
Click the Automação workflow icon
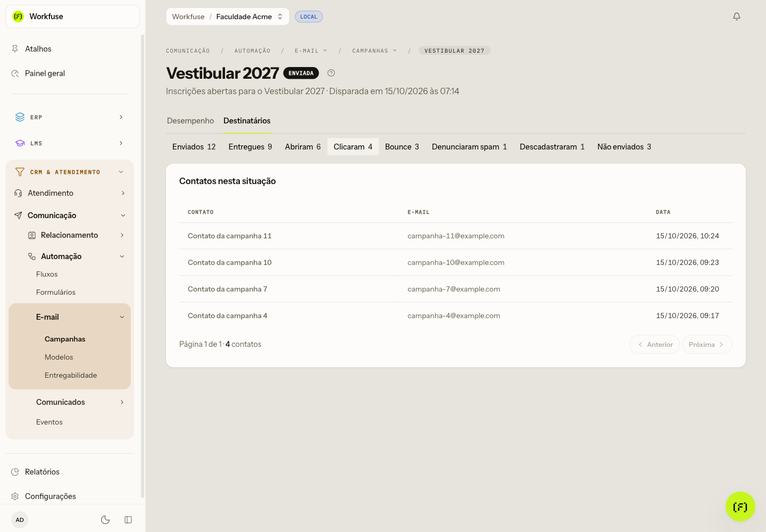point(32,256)
